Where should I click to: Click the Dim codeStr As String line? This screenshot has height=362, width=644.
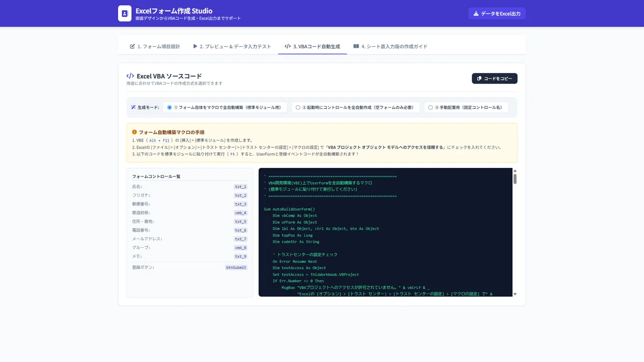[296, 242]
